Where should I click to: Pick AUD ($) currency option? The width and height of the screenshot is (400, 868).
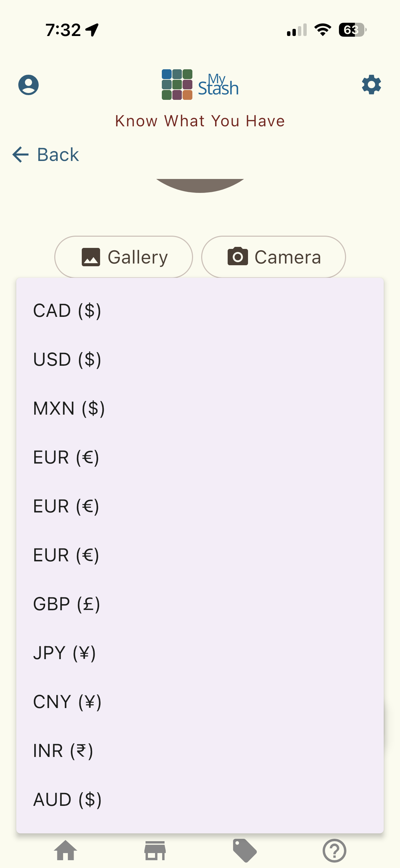67,800
